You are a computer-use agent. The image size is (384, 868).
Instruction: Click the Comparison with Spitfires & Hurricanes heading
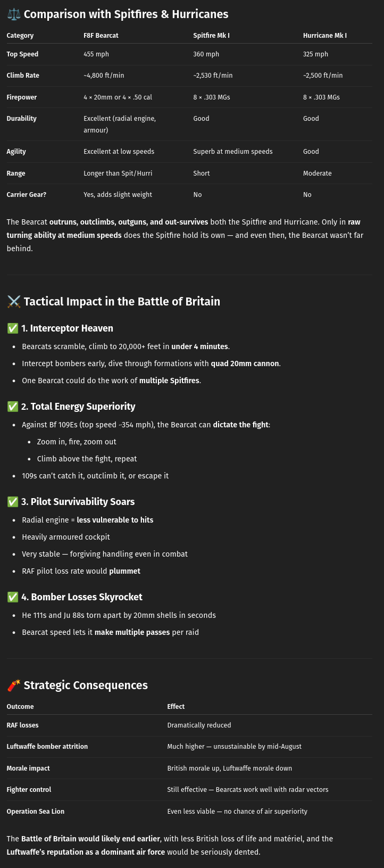pyautogui.click(x=126, y=14)
